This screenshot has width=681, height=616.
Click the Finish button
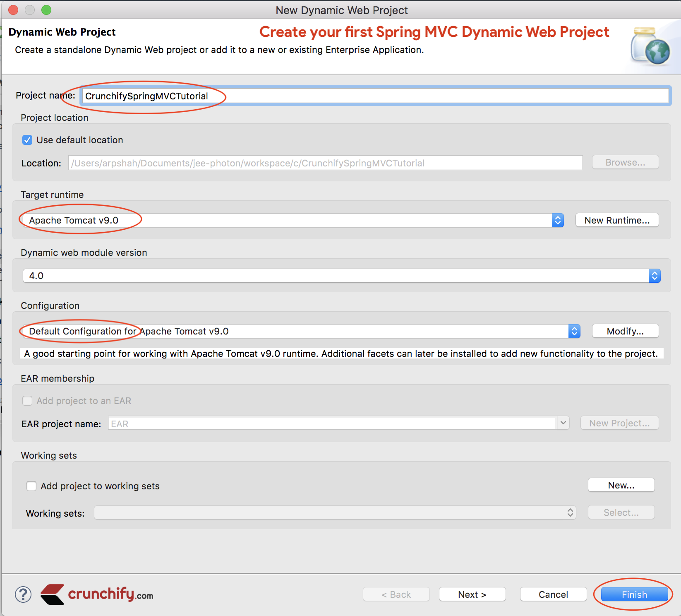(x=634, y=594)
